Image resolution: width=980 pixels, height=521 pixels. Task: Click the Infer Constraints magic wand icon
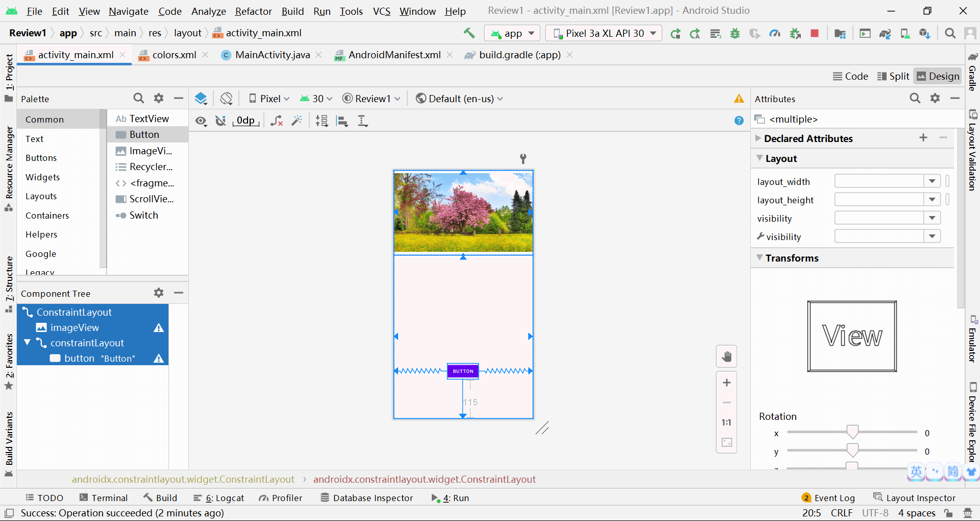click(297, 121)
